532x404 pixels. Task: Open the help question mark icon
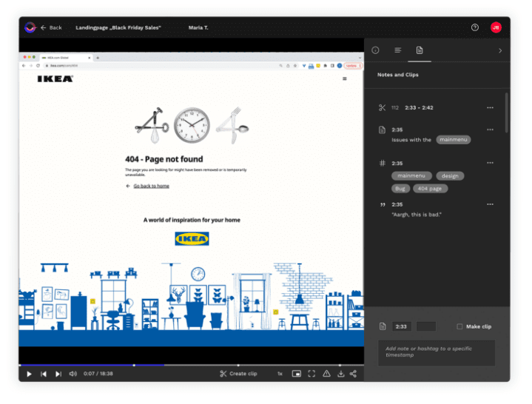point(475,27)
